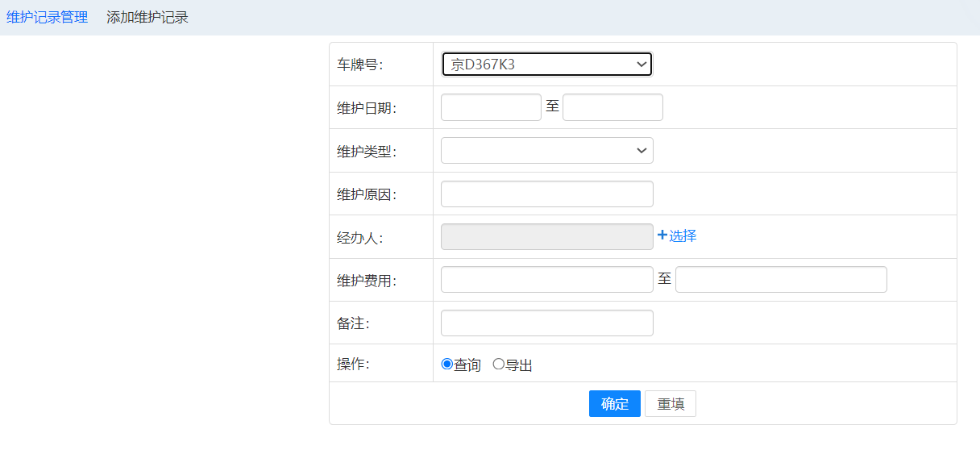Focus the 维护日期 start date field
The image size is (980, 450).
pos(491,107)
